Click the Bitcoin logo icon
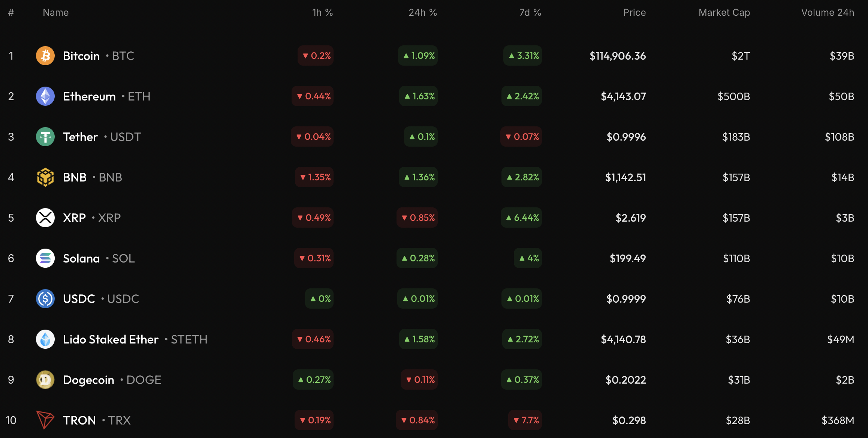This screenshot has height=438, width=868. (45, 56)
